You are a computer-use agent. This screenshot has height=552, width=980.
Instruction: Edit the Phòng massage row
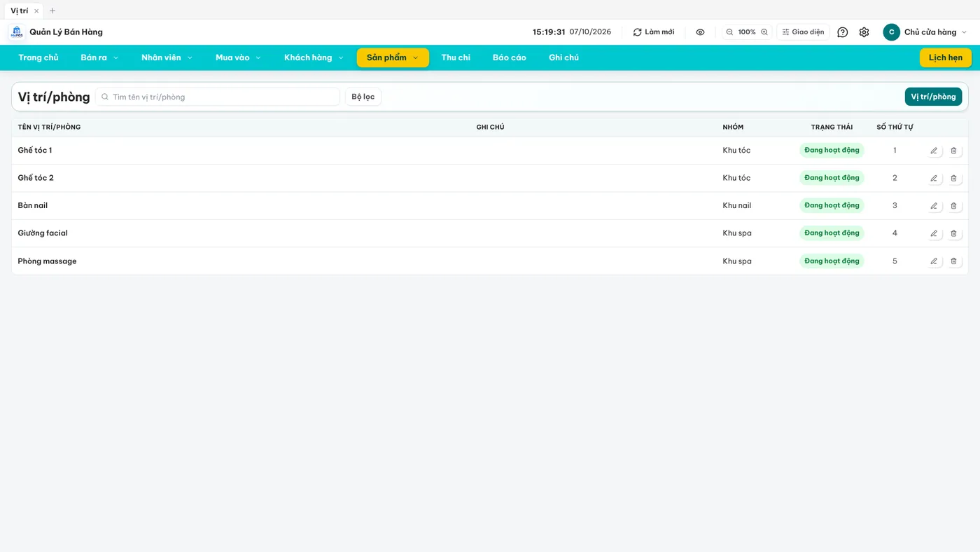coord(934,261)
